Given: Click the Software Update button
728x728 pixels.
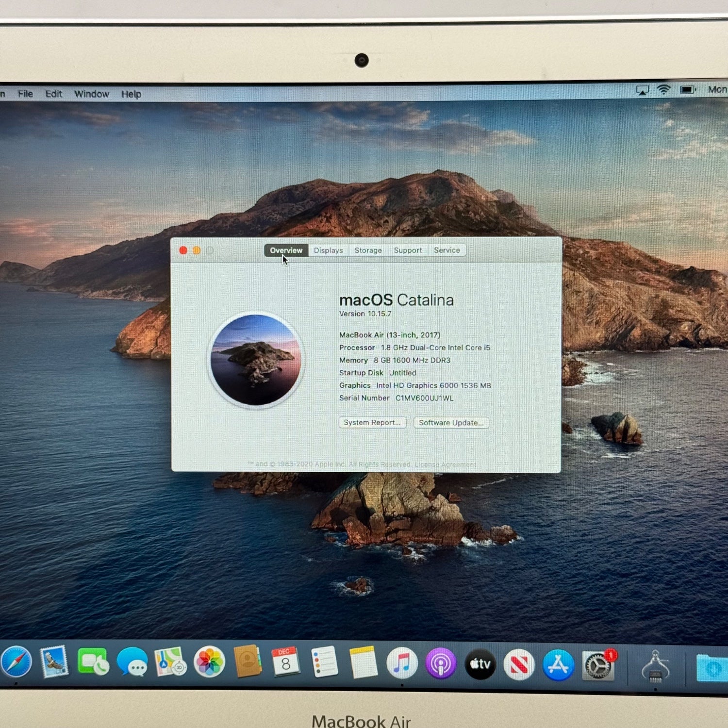Looking at the screenshot, I should point(451,423).
